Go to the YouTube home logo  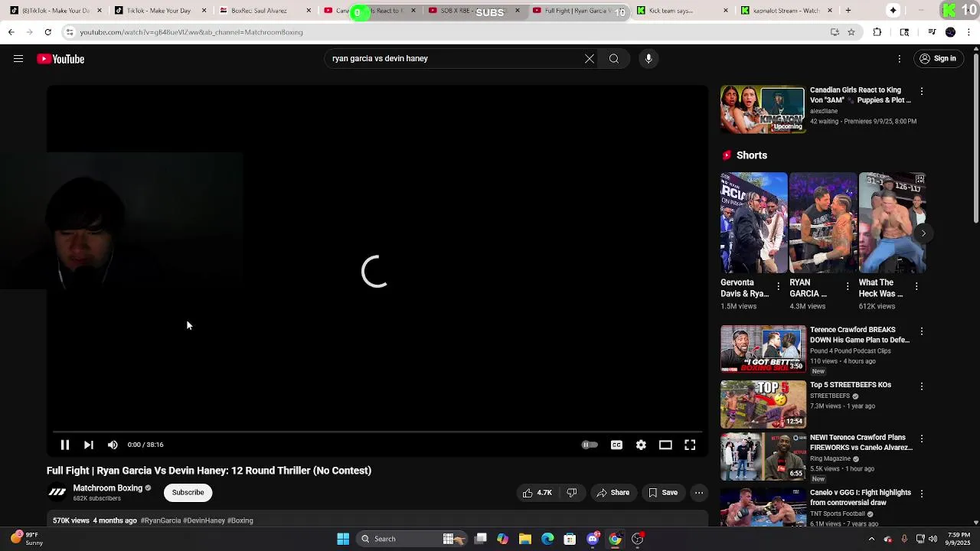coord(60,59)
